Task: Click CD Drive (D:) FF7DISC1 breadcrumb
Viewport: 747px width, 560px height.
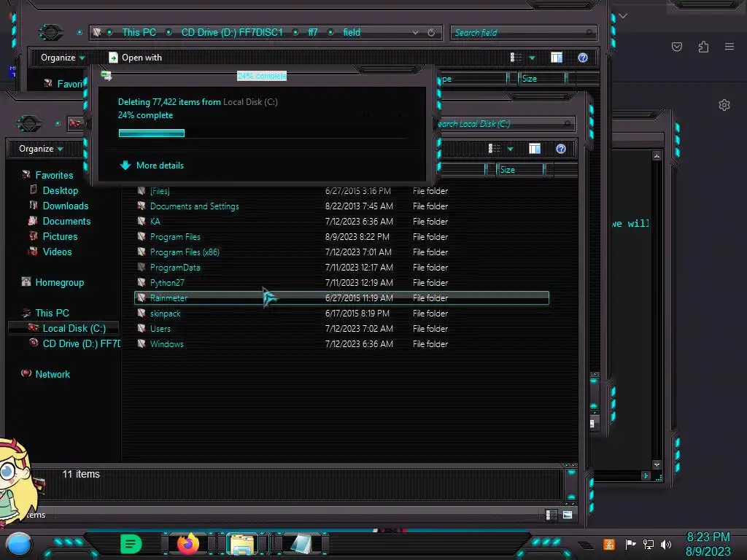Action: (x=231, y=32)
